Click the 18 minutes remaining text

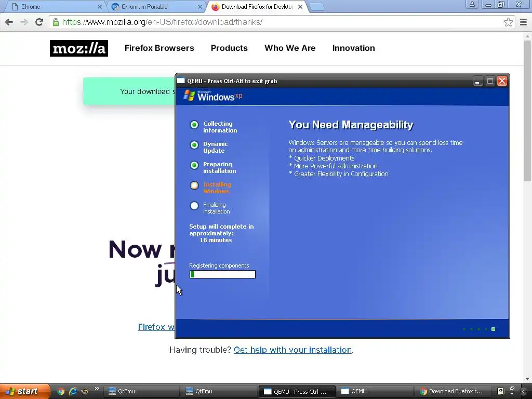(216, 240)
